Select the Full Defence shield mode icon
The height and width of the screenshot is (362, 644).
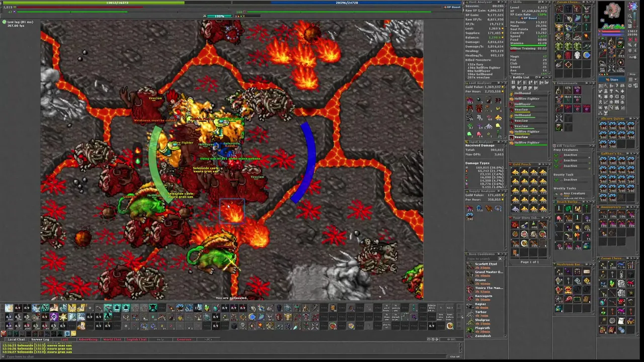[630, 50]
